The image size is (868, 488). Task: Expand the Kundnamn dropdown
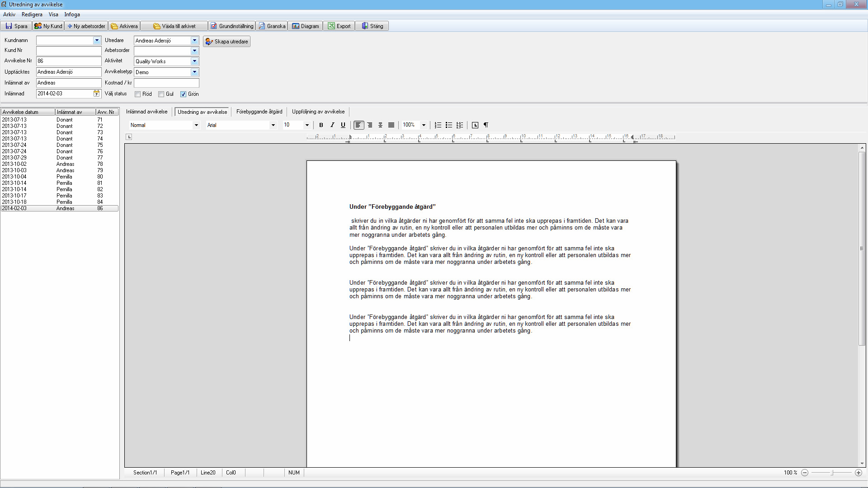(x=96, y=40)
